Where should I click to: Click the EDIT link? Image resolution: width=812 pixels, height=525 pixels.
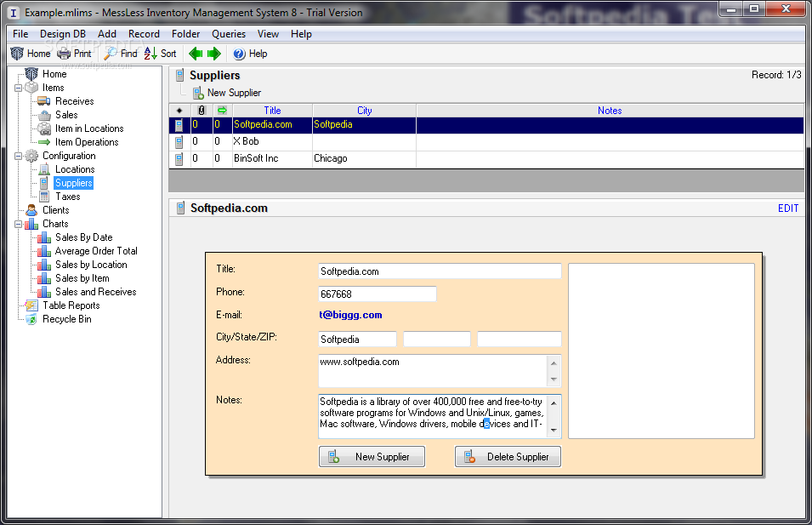[788, 208]
